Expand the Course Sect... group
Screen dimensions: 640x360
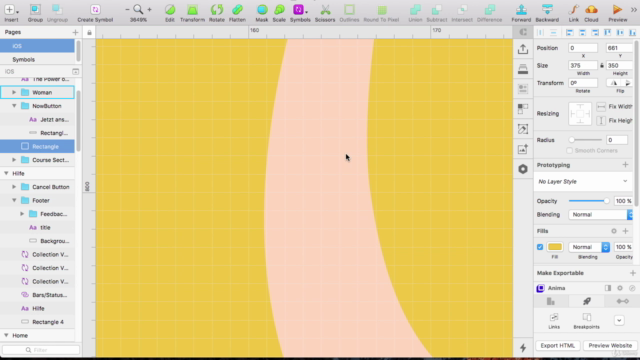point(14,160)
